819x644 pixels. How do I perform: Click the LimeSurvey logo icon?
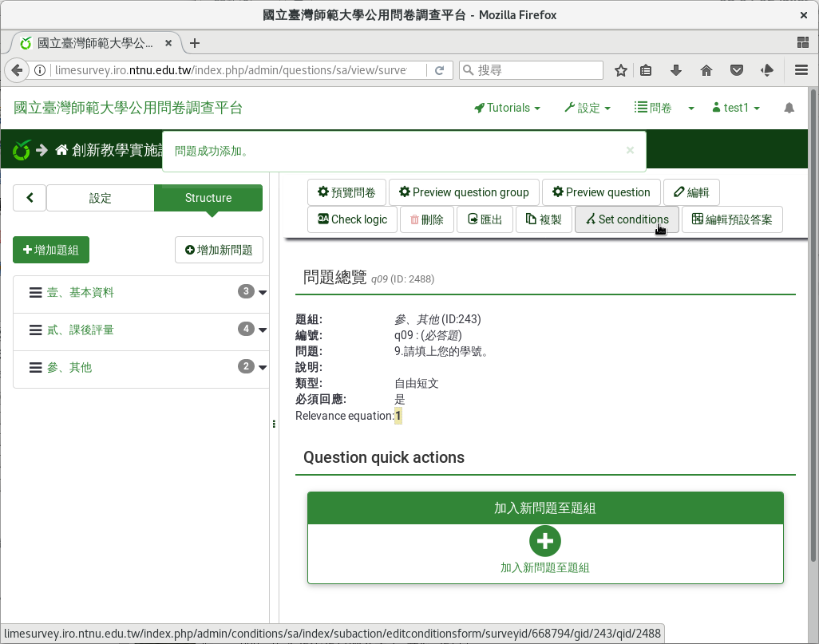[22, 150]
